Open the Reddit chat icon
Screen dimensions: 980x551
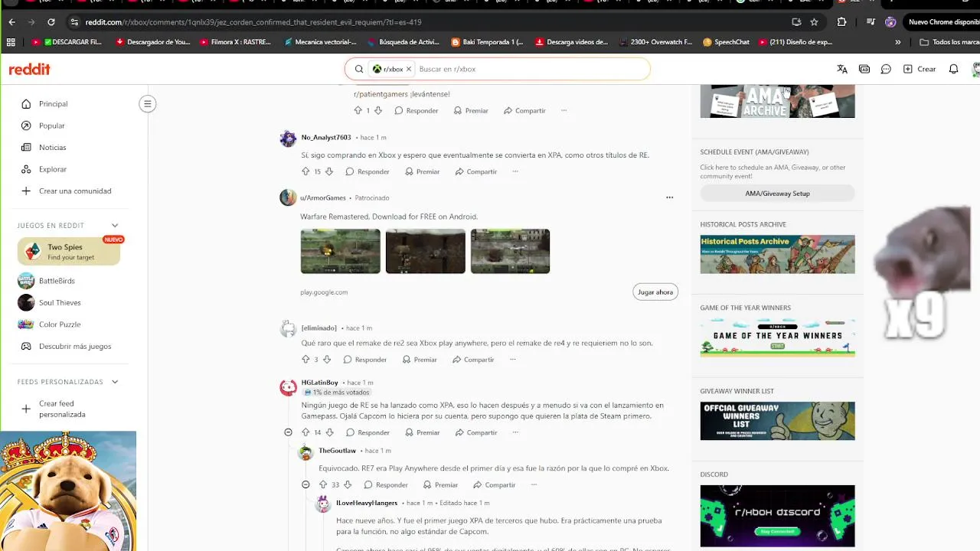click(886, 69)
